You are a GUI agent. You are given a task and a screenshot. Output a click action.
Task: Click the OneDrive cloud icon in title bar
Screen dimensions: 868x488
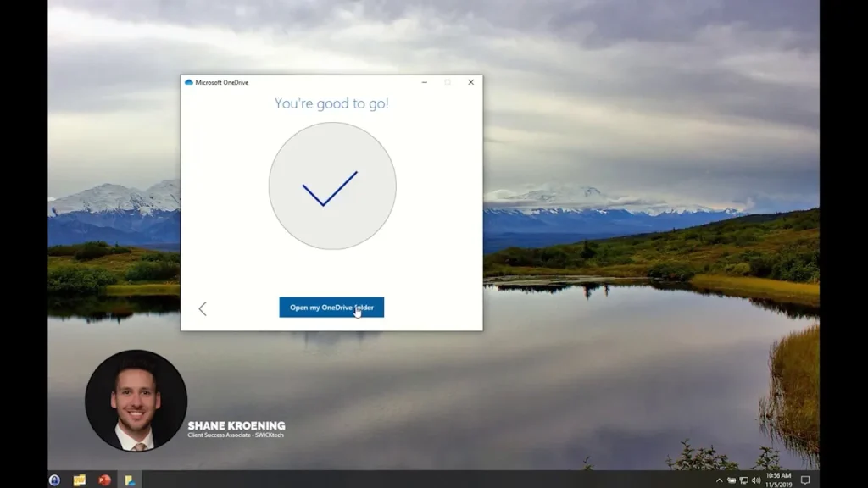pyautogui.click(x=189, y=82)
